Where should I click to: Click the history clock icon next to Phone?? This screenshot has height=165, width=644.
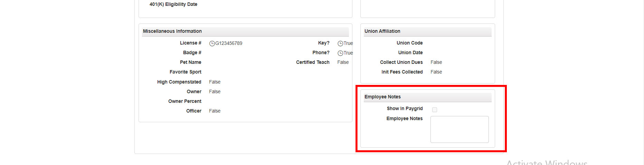coord(340,53)
